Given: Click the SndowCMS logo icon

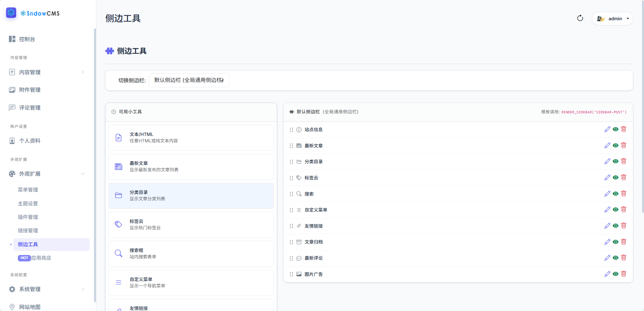Looking at the screenshot, I should tap(11, 13).
